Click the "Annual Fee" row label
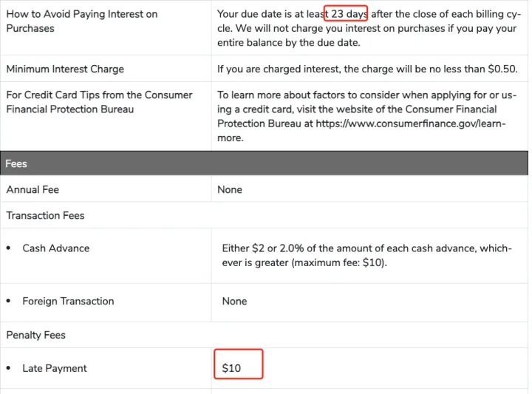 click(33, 189)
